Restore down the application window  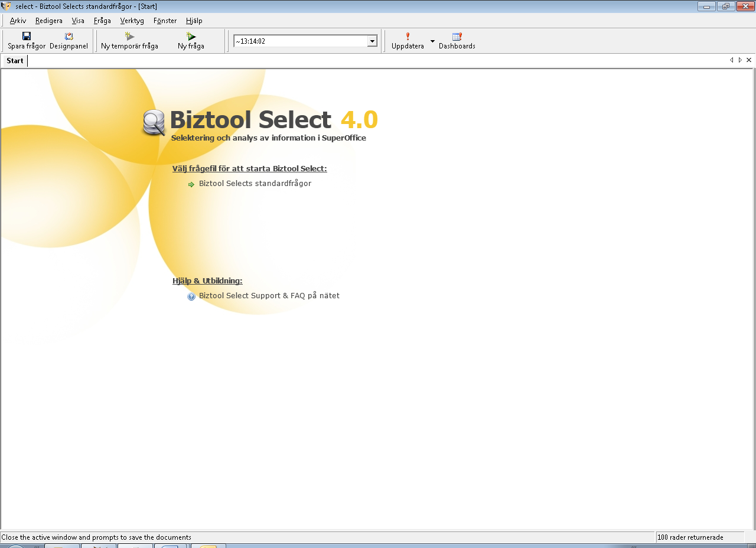[x=726, y=6]
